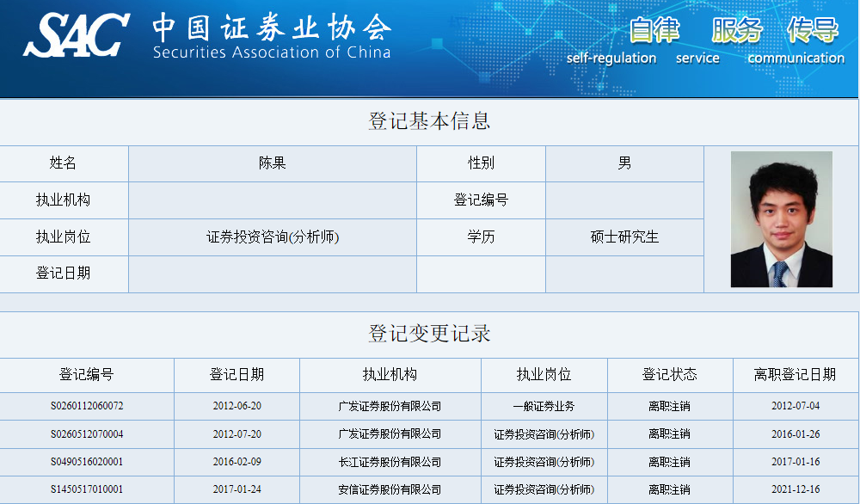
Task: Click the 执业机构 label in basic info
Action: pos(63,200)
